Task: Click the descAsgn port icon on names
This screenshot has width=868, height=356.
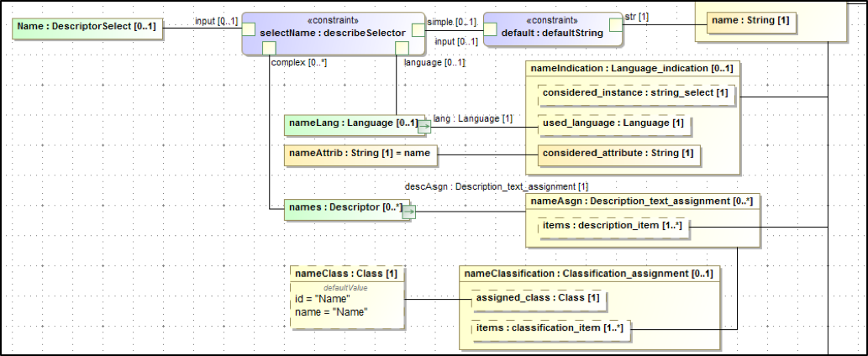Action: [x=409, y=212]
